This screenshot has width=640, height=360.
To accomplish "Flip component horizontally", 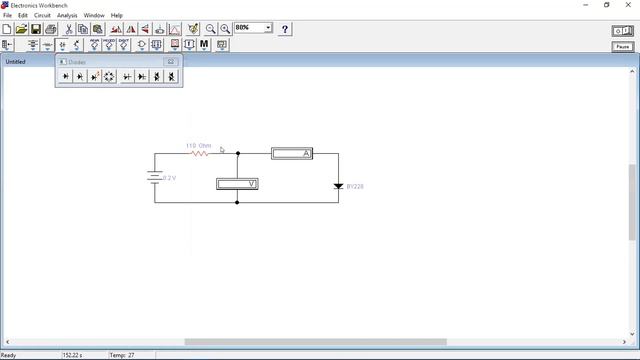I will (131, 29).
